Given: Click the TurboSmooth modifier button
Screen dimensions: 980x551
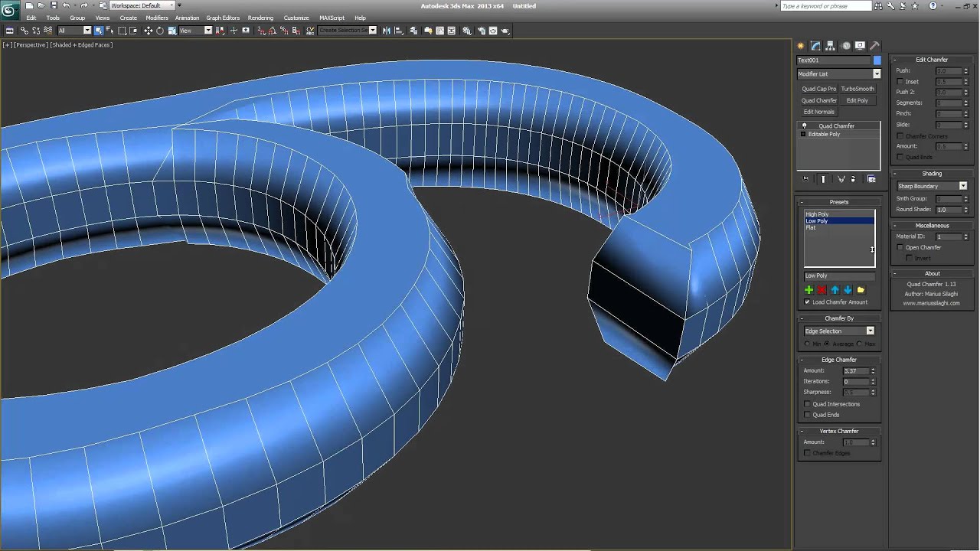Looking at the screenshot, I should coord(857,89).
